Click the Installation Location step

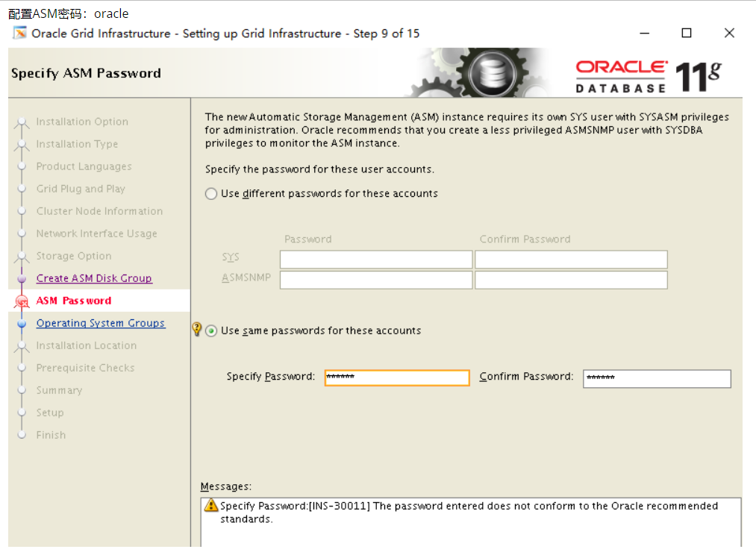click(87, 345)
